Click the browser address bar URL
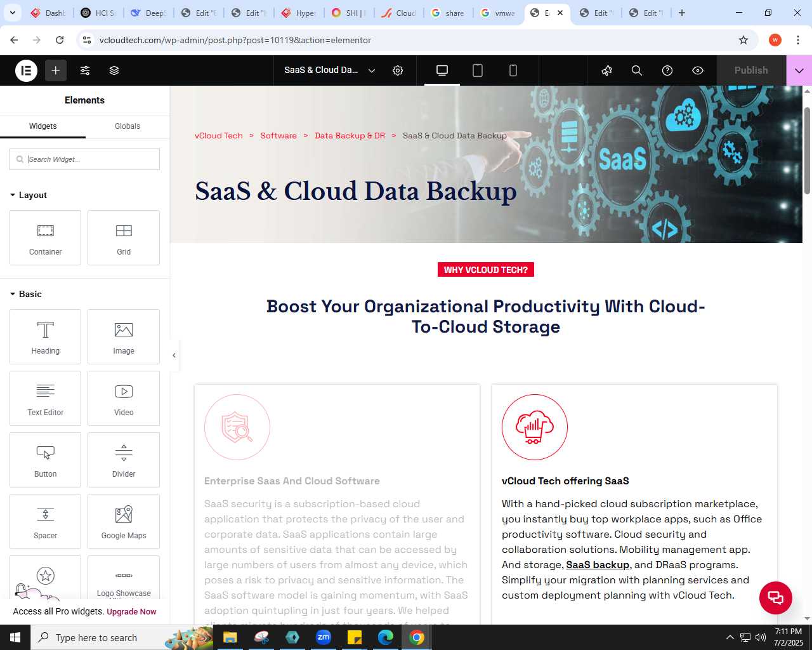This screenshot has height=650, width=812. point(235,40)
